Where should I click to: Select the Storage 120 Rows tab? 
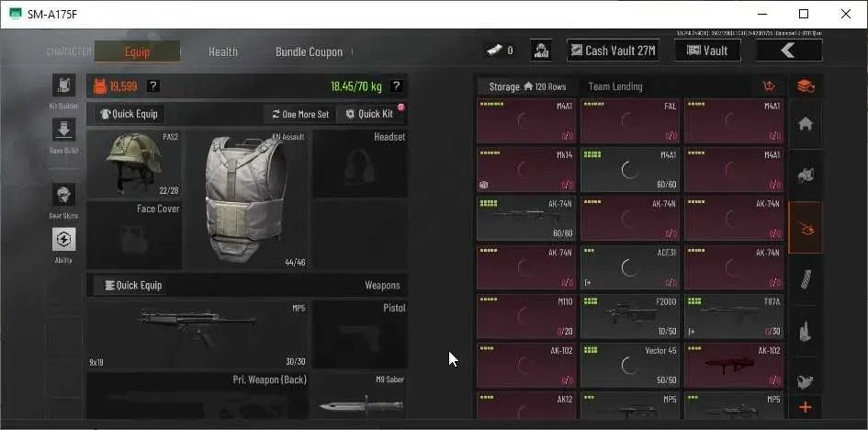(x=527, y=86)
